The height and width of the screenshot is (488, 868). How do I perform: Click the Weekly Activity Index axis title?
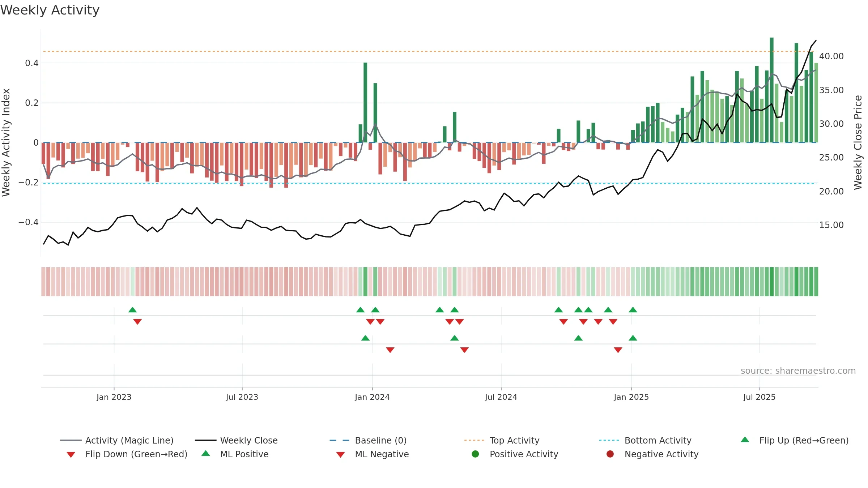coord(6,142)
